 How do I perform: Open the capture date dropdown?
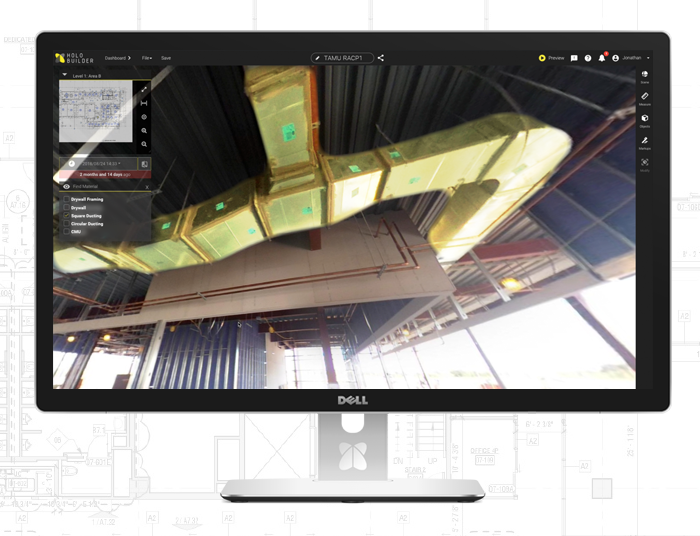pyautogui.click(x=100, y=163)
